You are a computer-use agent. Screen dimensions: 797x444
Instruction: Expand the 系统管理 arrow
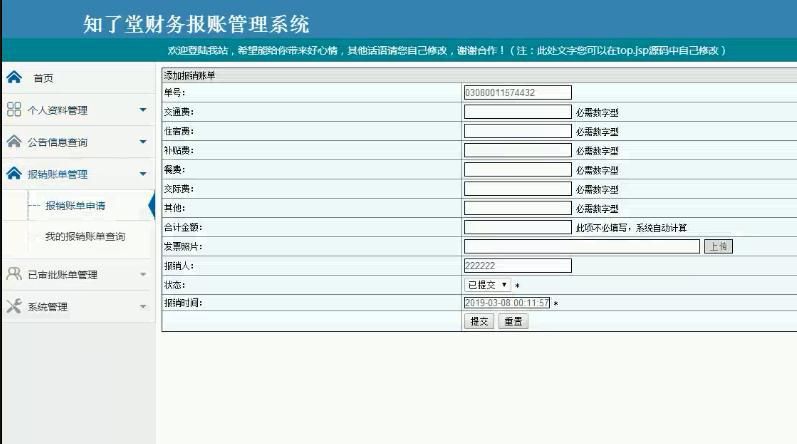(x=143, y=306)
